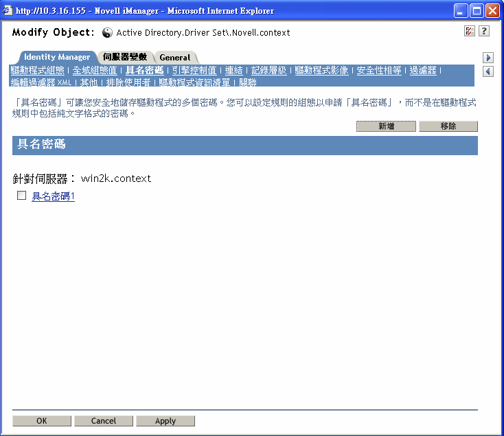The image size is (504, 436).
Task: Open the 過濾器 subpage
Action: pyautogui.click(x=423, y=70)
